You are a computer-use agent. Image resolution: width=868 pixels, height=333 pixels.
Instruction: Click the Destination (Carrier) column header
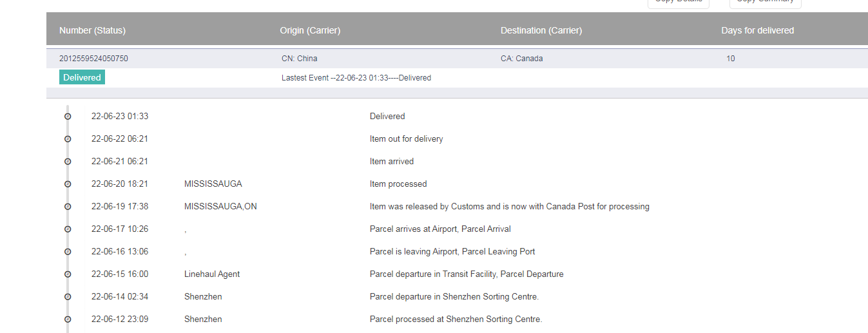click(x=541, y=30)
